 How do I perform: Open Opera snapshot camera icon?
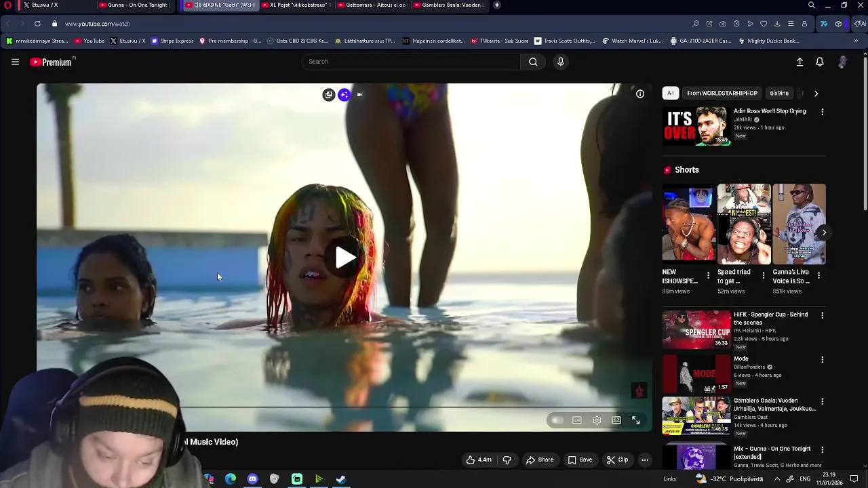723,24
